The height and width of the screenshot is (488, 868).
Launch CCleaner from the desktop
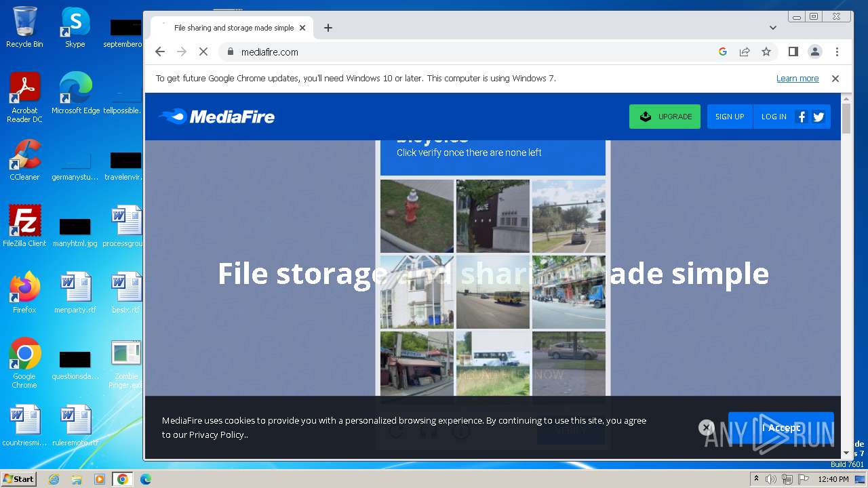click(24, 160)
